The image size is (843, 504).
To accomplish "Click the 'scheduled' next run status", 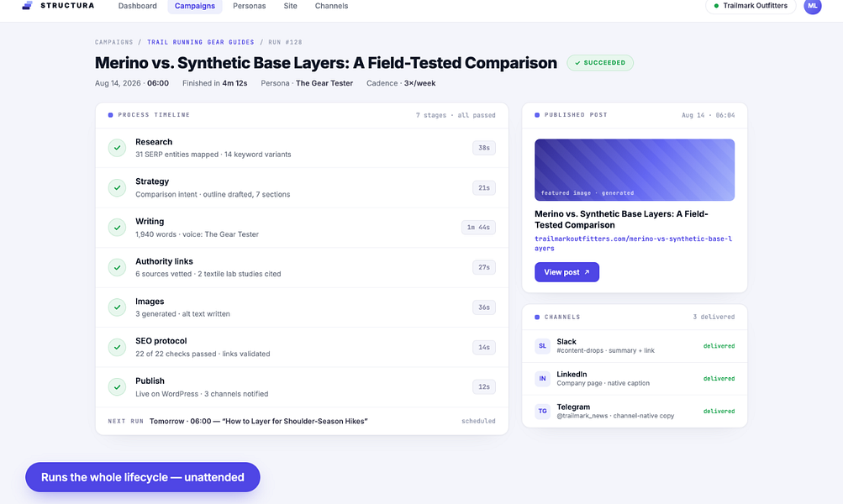I will (478, 421).
